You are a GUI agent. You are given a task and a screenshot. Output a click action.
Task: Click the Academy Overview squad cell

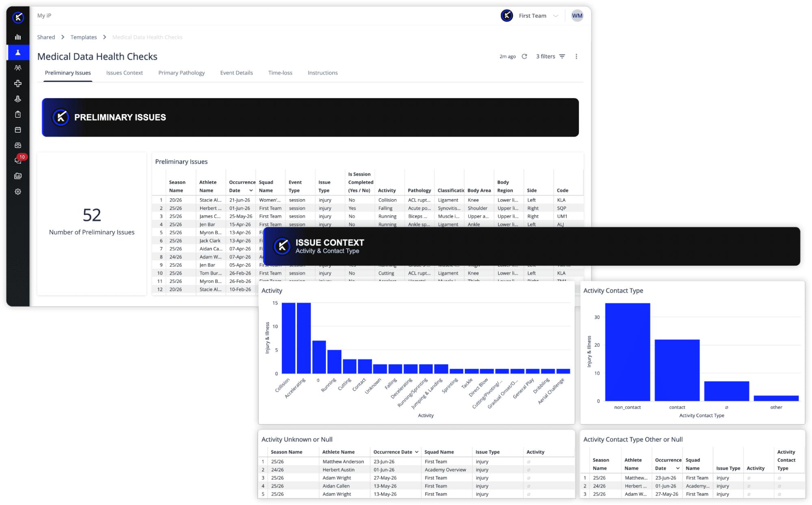tap(445, 470)
